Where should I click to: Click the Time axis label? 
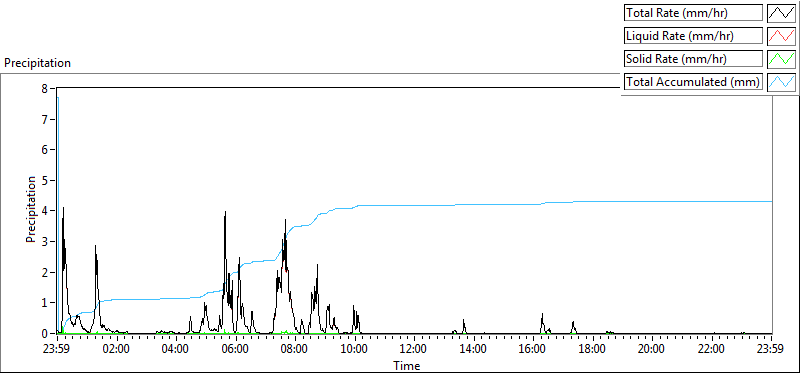407,365
